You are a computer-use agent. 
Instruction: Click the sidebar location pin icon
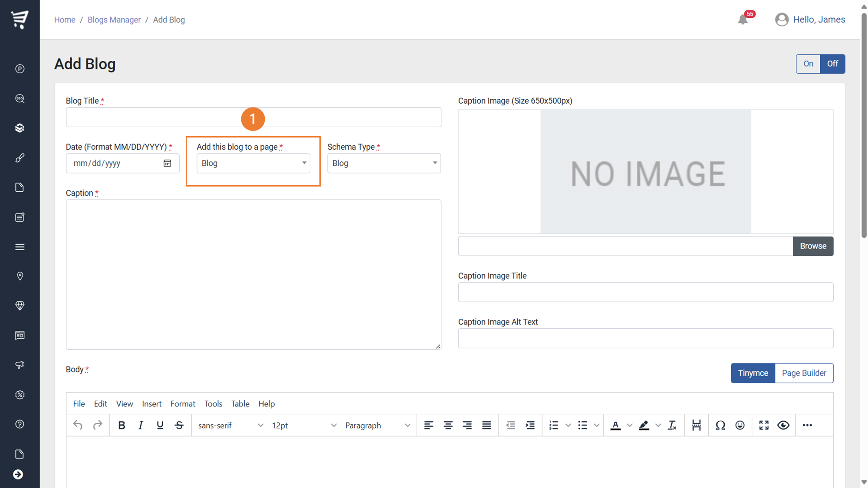click(20, 276)
